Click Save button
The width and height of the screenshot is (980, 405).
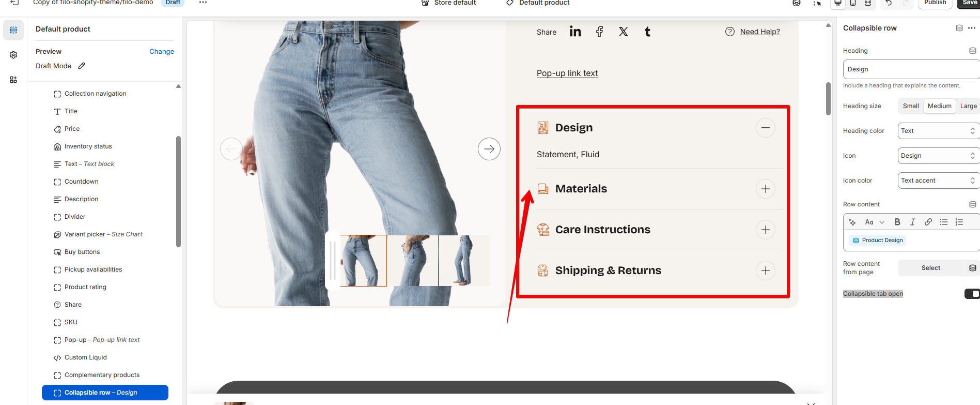click(969, 3)
